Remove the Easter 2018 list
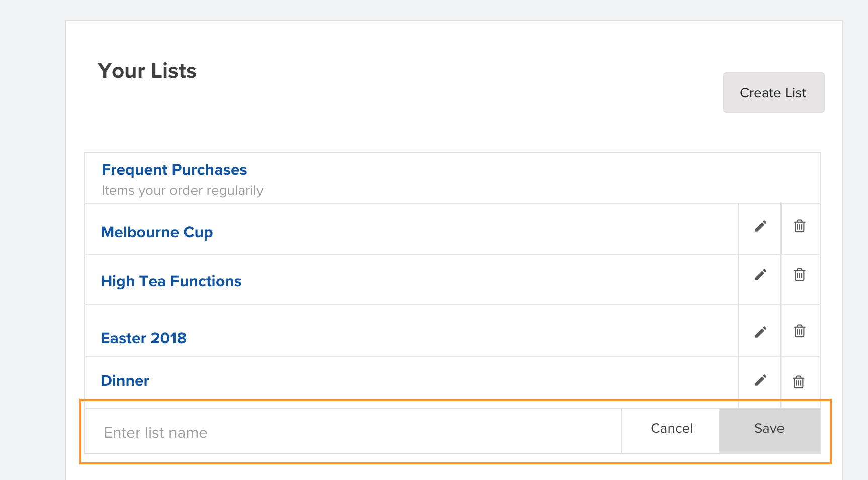This screenshot has width=868, height=480. pyautogui.click(x=799, y=331)
